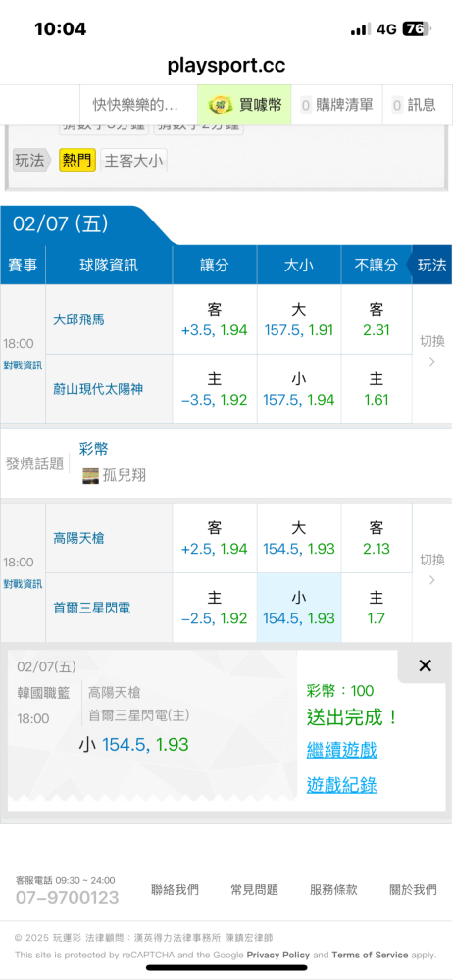The width and height of the screenshot is (453, 980).
Task: Open 常見問題 FAQ link
Action: (x=254, y=890)
